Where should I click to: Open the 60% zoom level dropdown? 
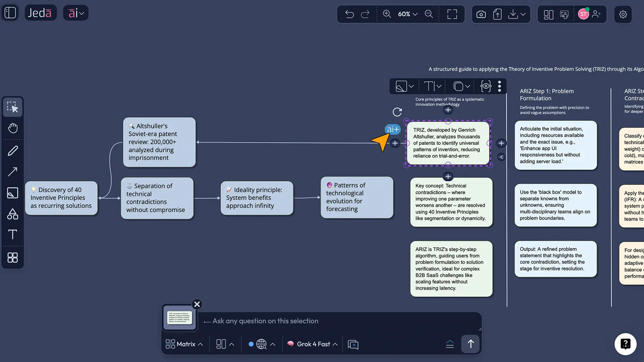pyautogui.click(x=408, y=14)
